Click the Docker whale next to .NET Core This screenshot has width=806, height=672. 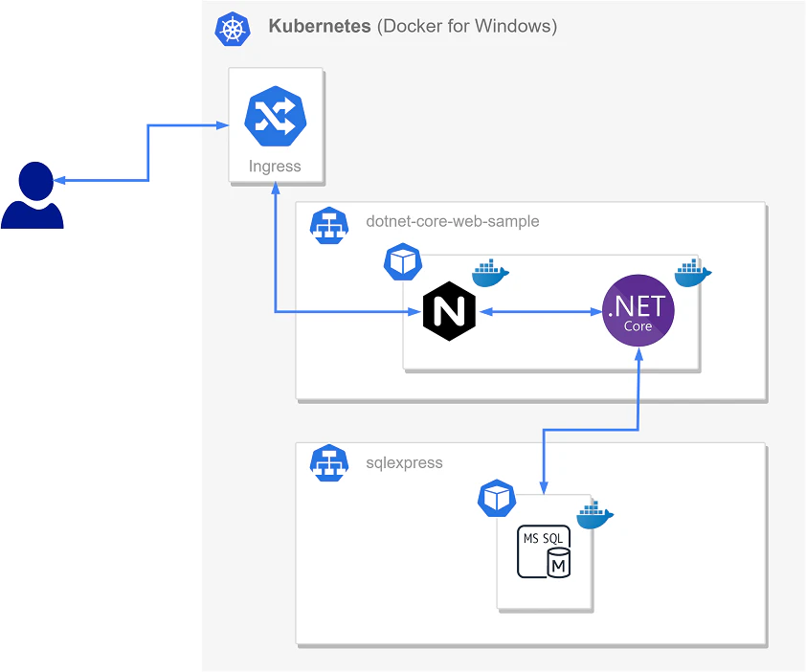pos(693,273)
